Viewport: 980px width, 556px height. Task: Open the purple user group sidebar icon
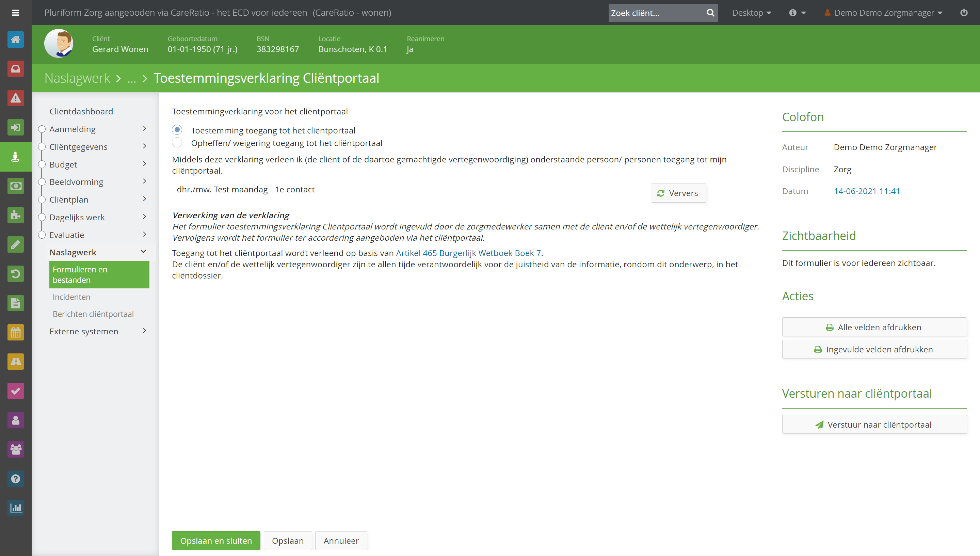(16, 449)
